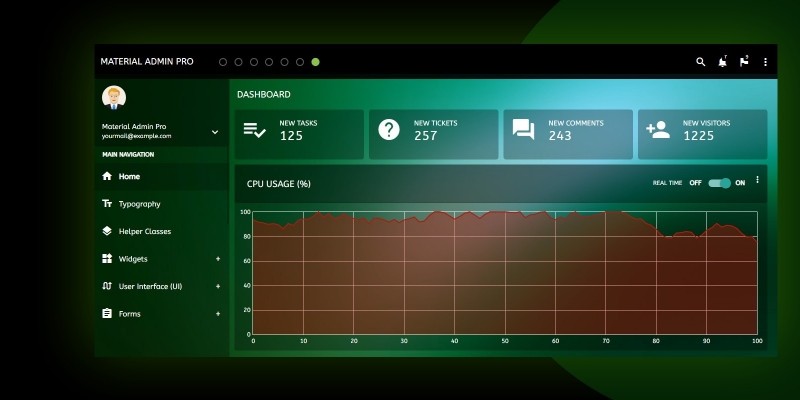Click the New Comments chat bubbles icon
The height and width of the screenshot is (400, 800).
(x=523, y=130)
